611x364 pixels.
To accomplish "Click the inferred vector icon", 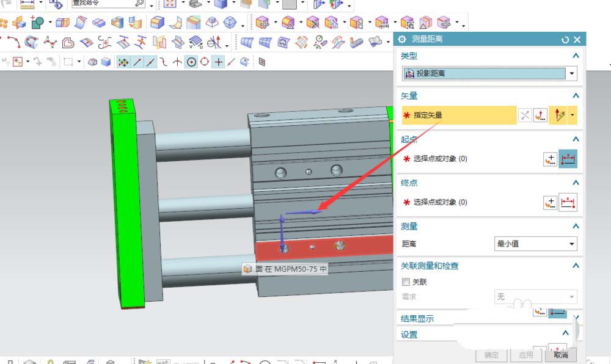I will pyautogui.click(x=559, y=115).
